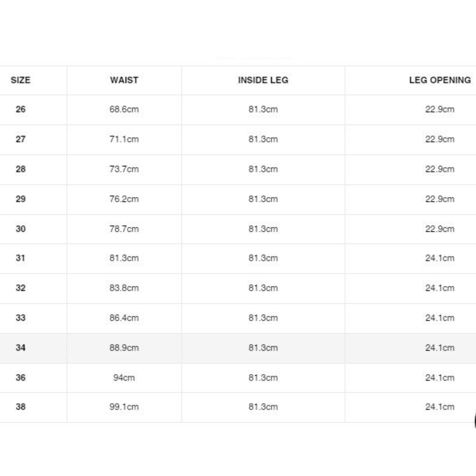Click the LEG OPENING column header
The height and width of the screenshot is (476, 476).
(440, 80)
